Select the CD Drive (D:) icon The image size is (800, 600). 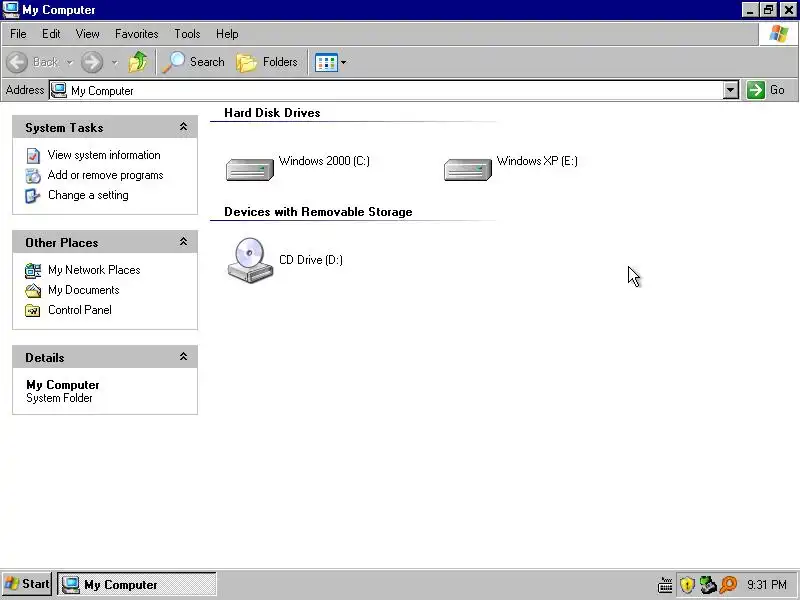pos(250,260)
